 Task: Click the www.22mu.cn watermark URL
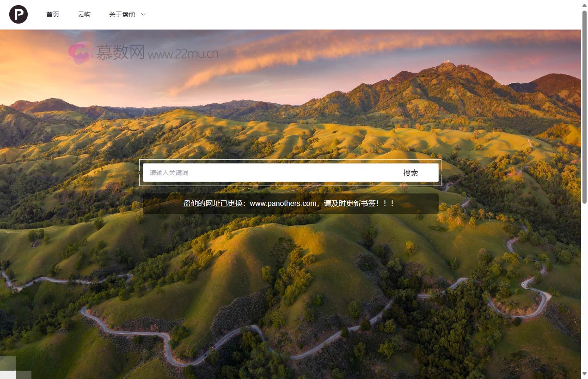pos(183,55)
